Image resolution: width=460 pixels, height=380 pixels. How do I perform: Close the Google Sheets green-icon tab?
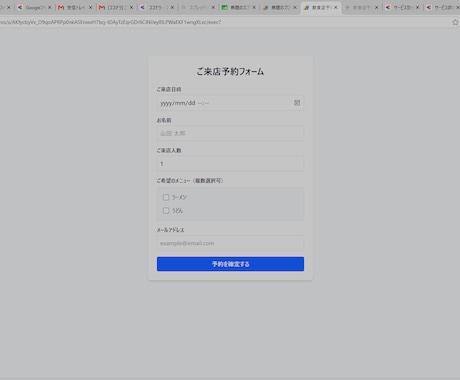click(254, 7)
